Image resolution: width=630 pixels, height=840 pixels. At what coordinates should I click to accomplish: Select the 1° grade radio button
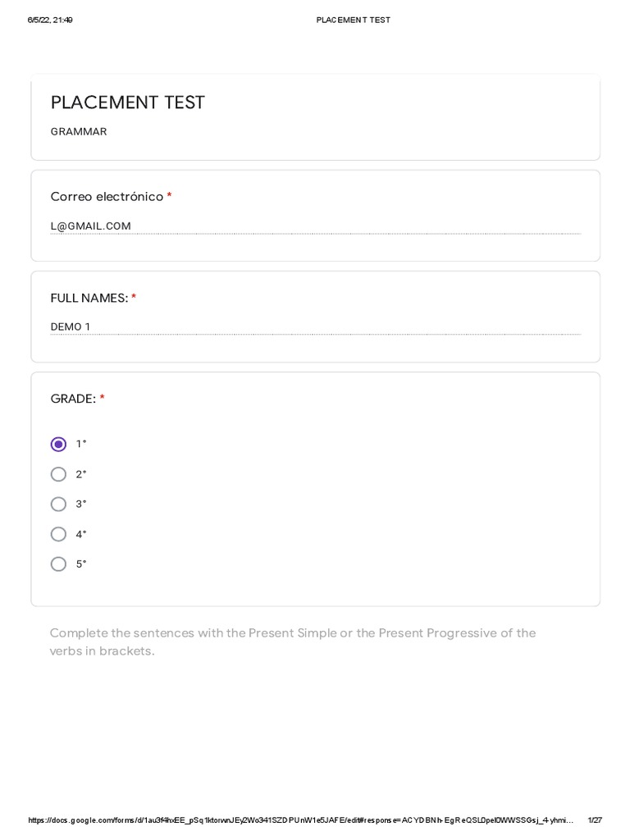coord(58,444)
